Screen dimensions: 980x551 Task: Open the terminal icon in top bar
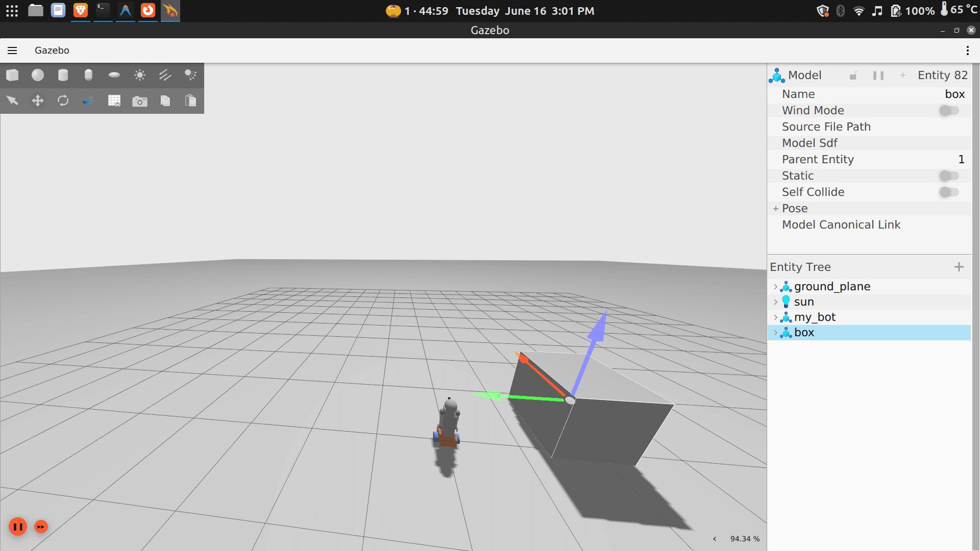103,10
